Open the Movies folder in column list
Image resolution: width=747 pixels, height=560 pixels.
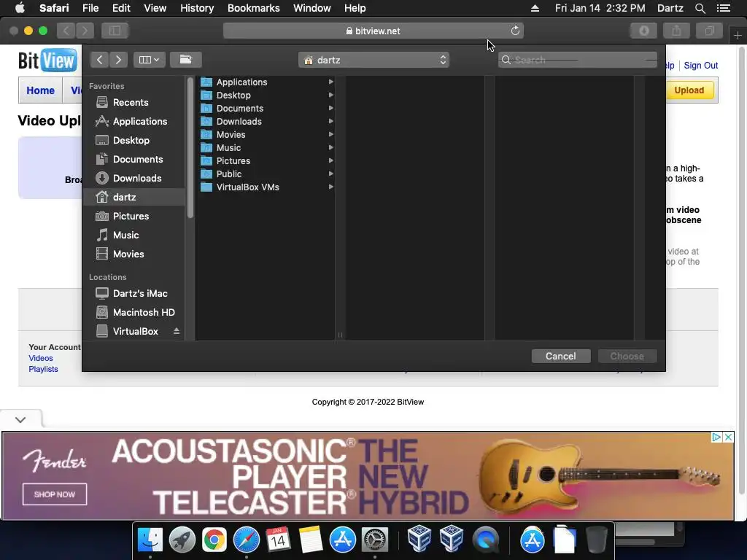[x=266, y=135]
